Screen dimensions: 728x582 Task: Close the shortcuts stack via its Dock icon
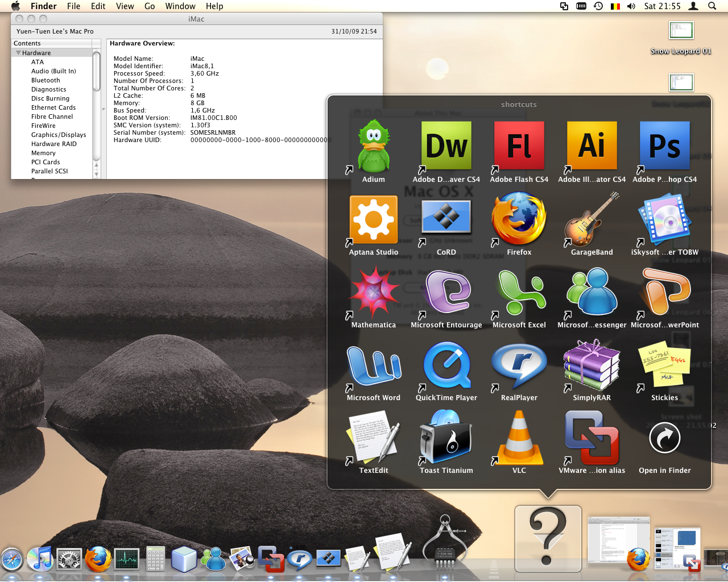548,538
